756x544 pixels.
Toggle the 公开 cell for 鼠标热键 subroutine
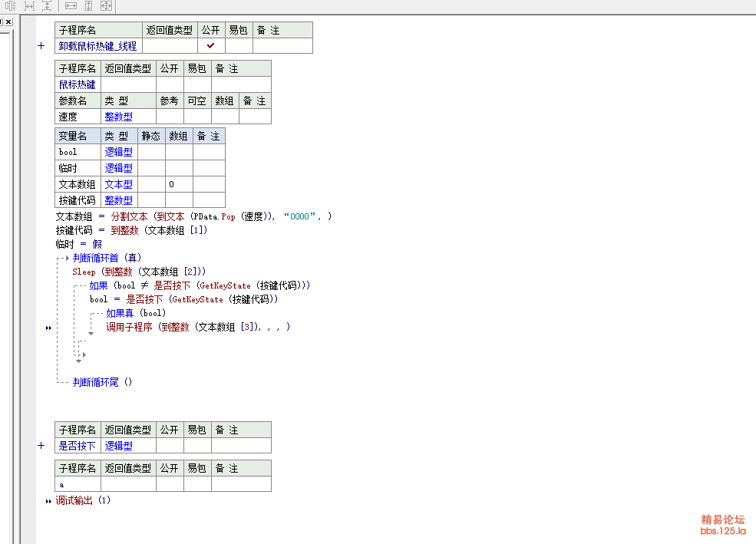coord(169,84)
